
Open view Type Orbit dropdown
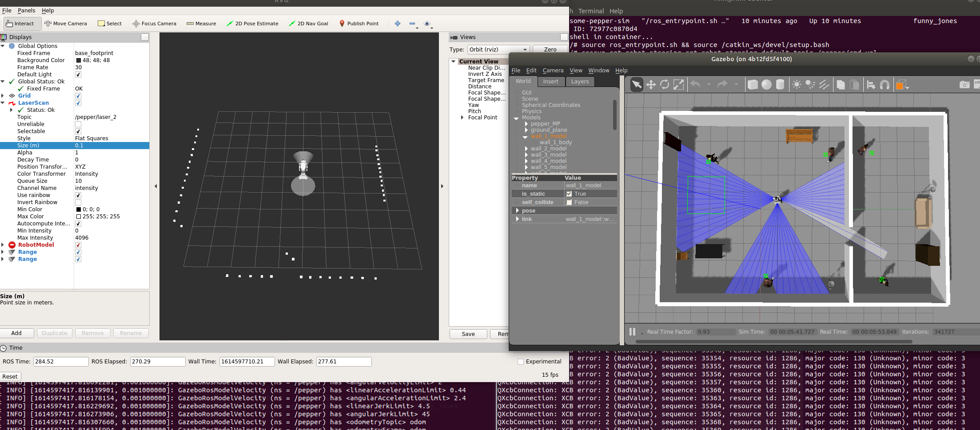[498, 50]
